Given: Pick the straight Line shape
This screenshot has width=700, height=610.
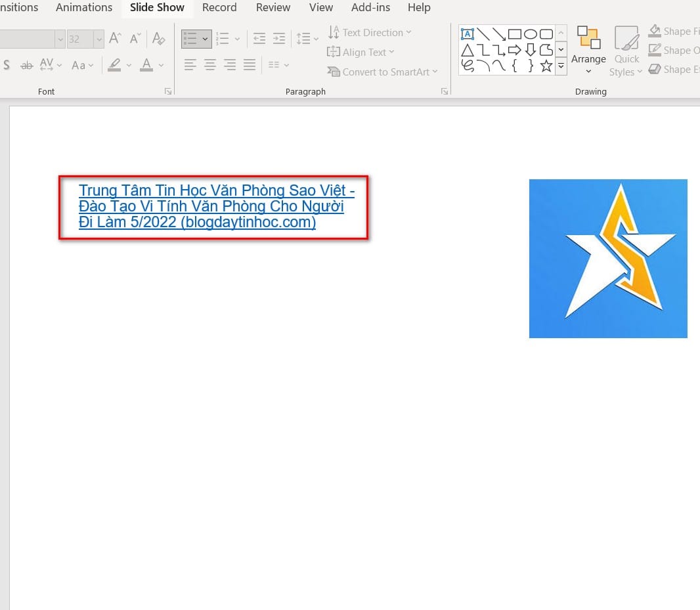Looking at the screenshot, I should point(483,34).
